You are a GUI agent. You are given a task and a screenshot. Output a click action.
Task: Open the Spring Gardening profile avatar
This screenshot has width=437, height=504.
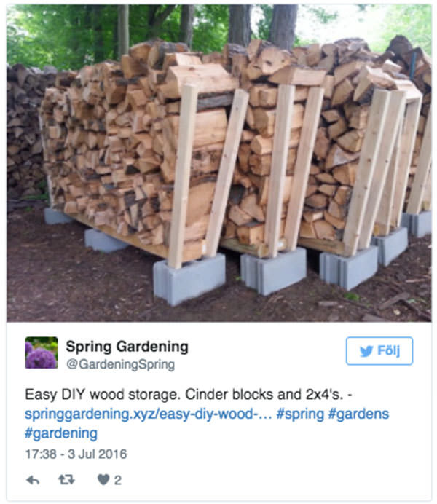[x=42, y=353]
